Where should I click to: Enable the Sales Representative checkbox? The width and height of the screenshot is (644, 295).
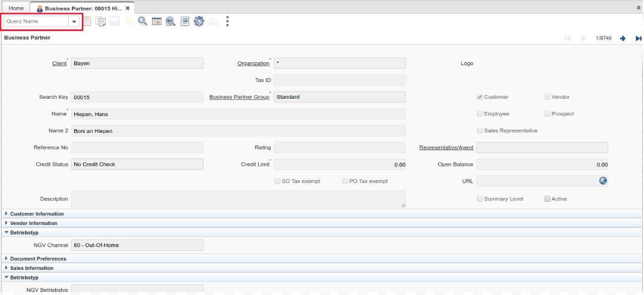click(x=479, y=130)
